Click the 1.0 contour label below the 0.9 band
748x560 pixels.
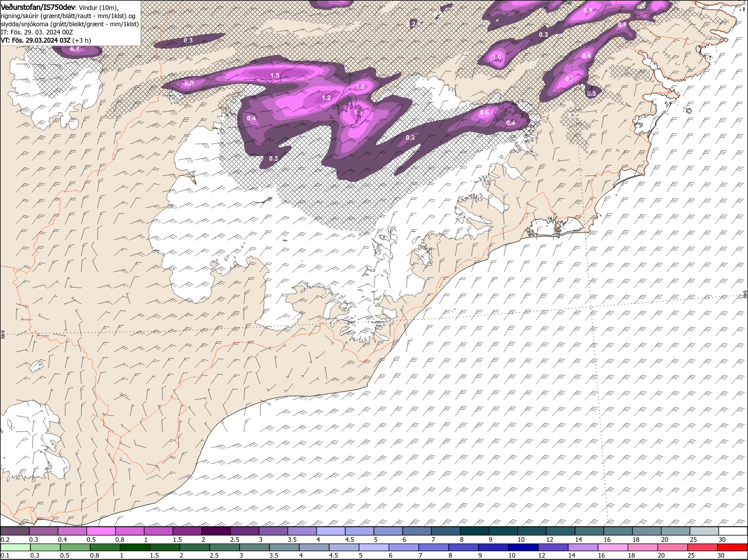pyautogui.click(x=497, y=57)
